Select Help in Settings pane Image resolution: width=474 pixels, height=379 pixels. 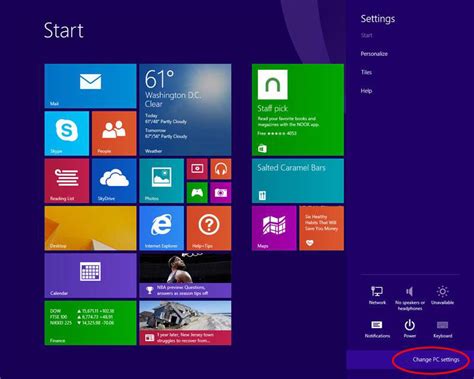point(366,91)
